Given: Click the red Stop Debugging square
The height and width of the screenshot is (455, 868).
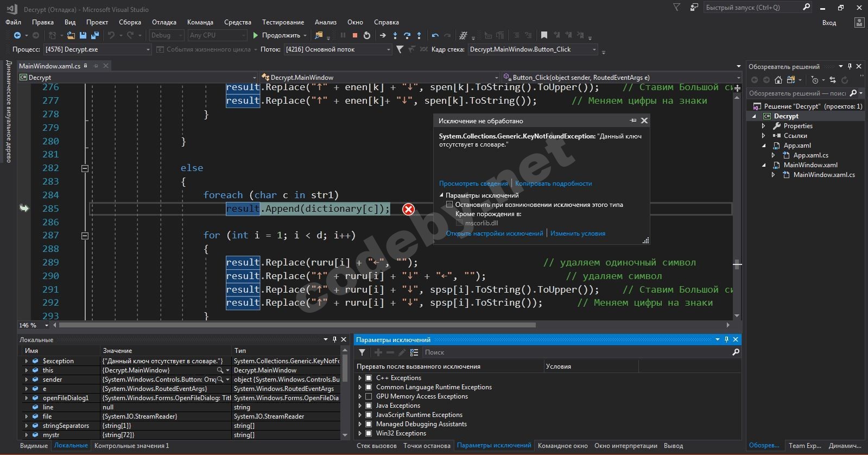Looking at the screenshot, I should coord(355,35).
